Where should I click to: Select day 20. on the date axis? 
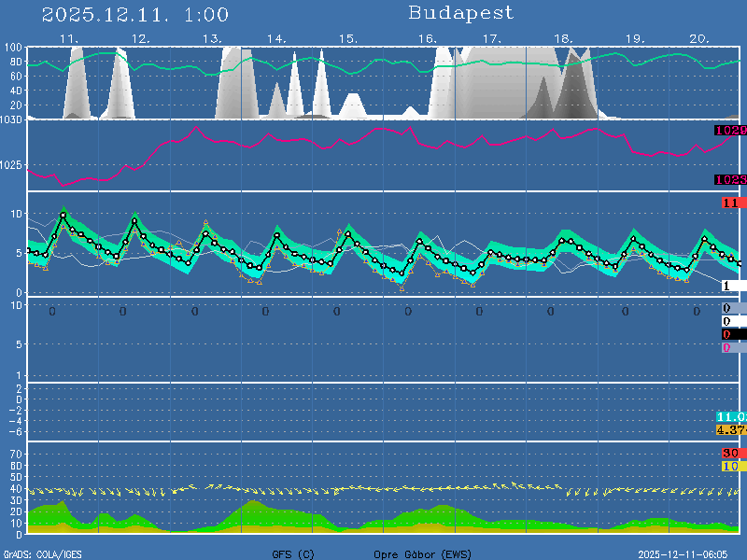700,38
